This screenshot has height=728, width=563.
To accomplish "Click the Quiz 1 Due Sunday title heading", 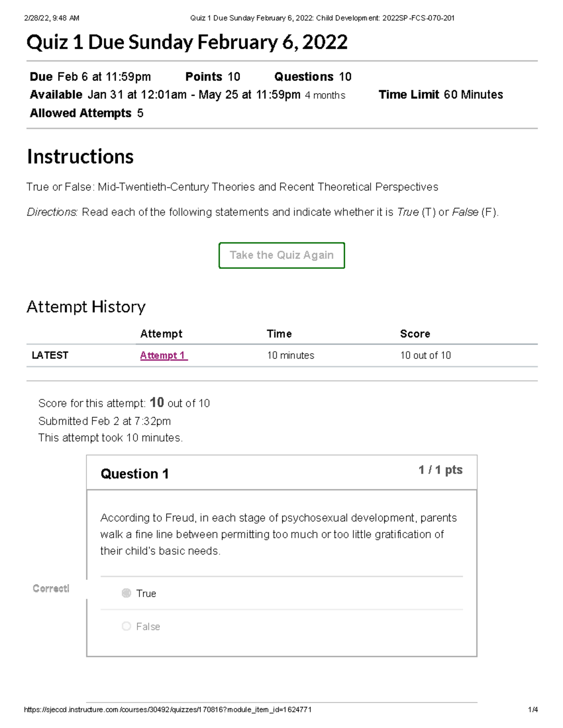I will click(187, 43).
